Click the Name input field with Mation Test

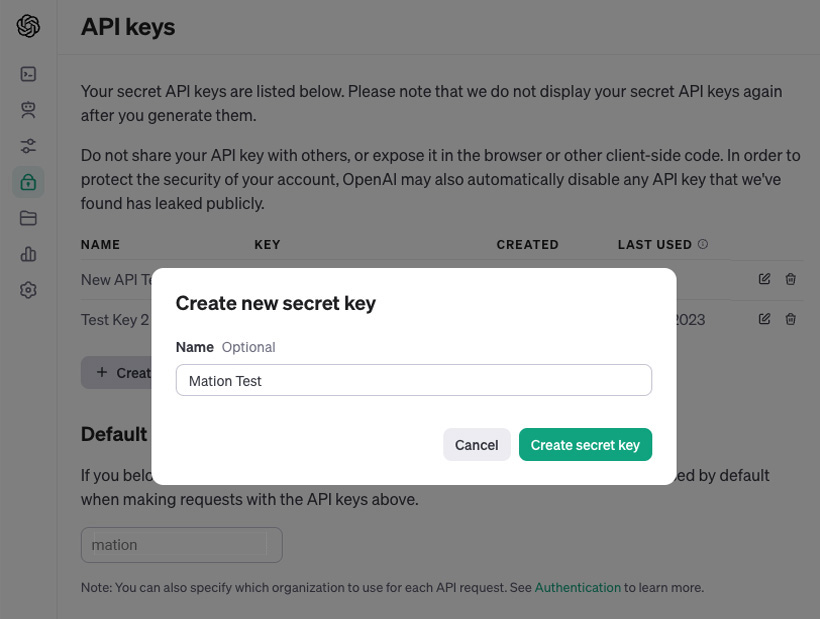414,380
